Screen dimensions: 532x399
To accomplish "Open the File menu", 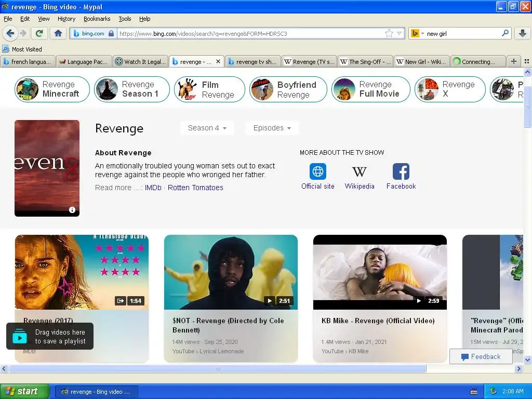I will [x=8, y=19].
